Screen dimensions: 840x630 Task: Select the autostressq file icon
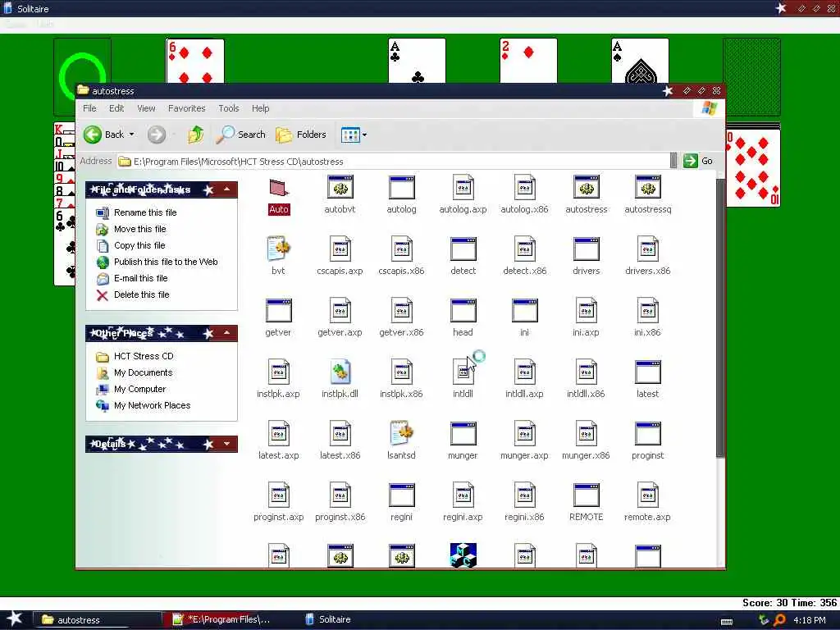648,187
